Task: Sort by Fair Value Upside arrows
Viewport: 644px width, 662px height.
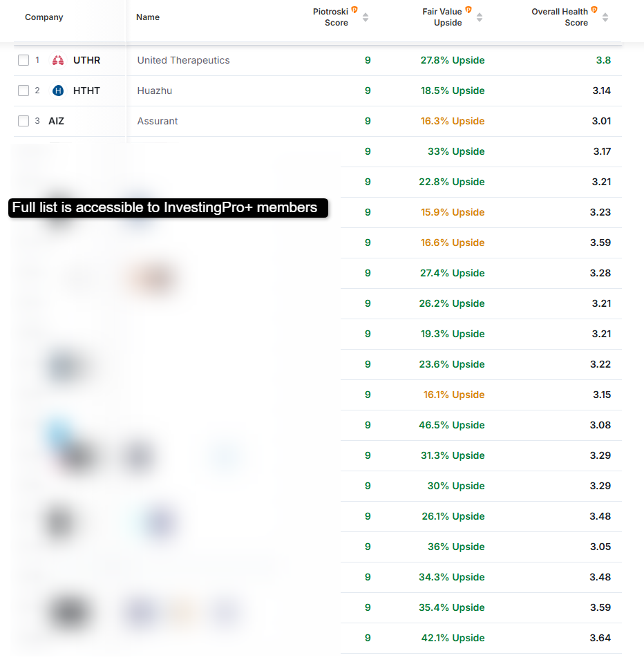Action: point(480,17)
